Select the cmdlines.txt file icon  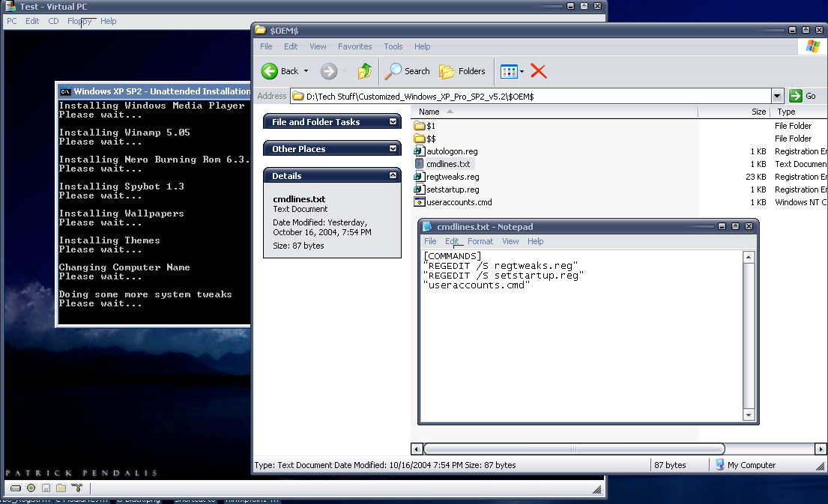coord(420,163)
